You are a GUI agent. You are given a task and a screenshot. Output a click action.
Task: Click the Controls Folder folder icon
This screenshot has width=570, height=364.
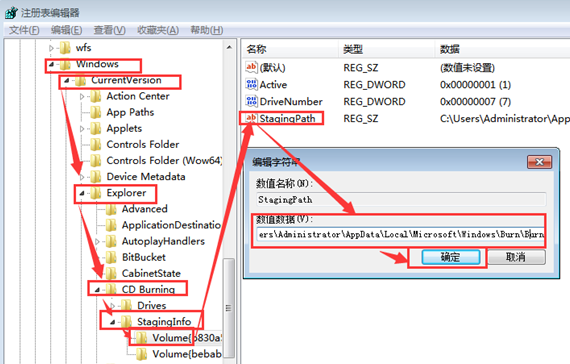[x=96, y=144]
